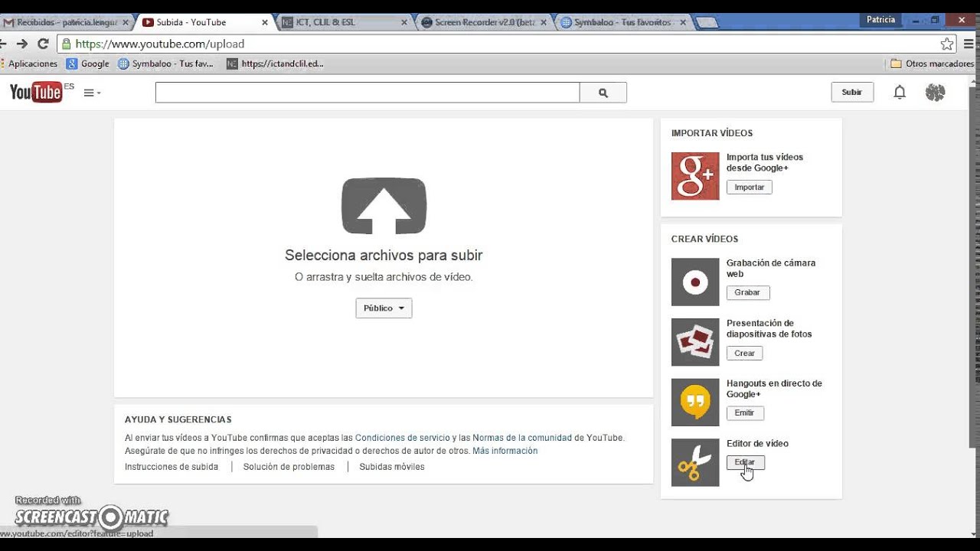Click the browser back arrow
The image size is (980, 551).
click(x=3, y=44)
